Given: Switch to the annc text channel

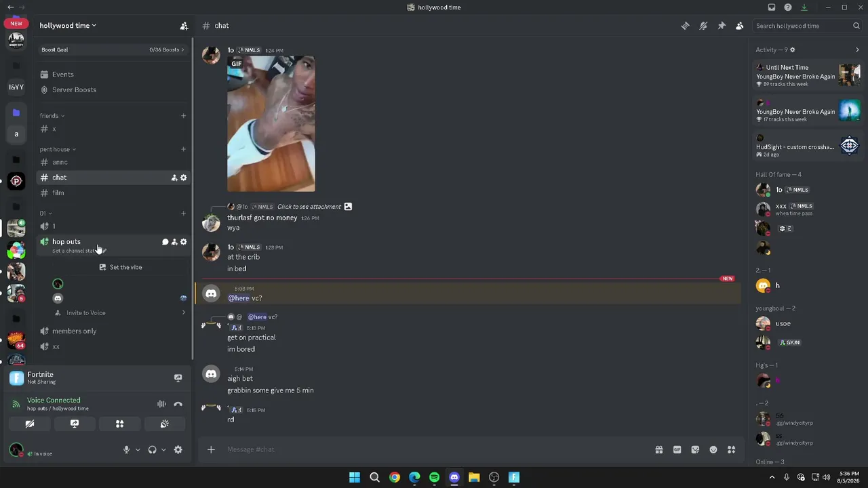Looking at the screenshot, I should [x=113, y=162].
